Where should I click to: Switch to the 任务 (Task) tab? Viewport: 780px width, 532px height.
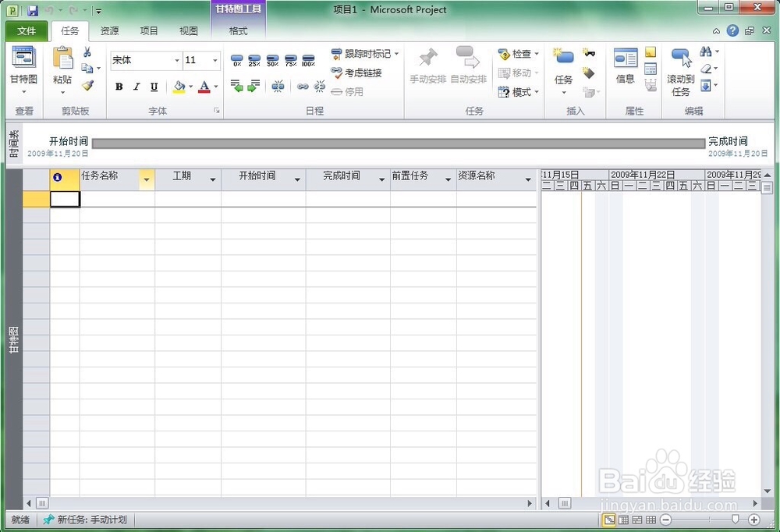pos(69,31)
